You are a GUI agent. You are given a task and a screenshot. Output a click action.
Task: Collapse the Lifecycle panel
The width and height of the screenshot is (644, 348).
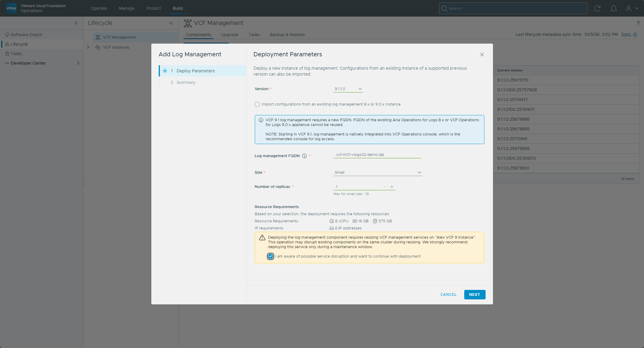tap(171, 23)
